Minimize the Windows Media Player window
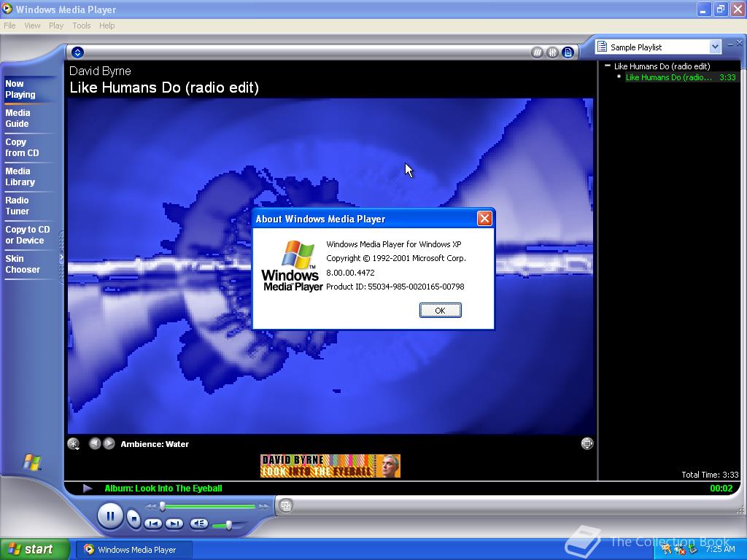The width and height of the screenshot is (747, 560). point(704,9)
